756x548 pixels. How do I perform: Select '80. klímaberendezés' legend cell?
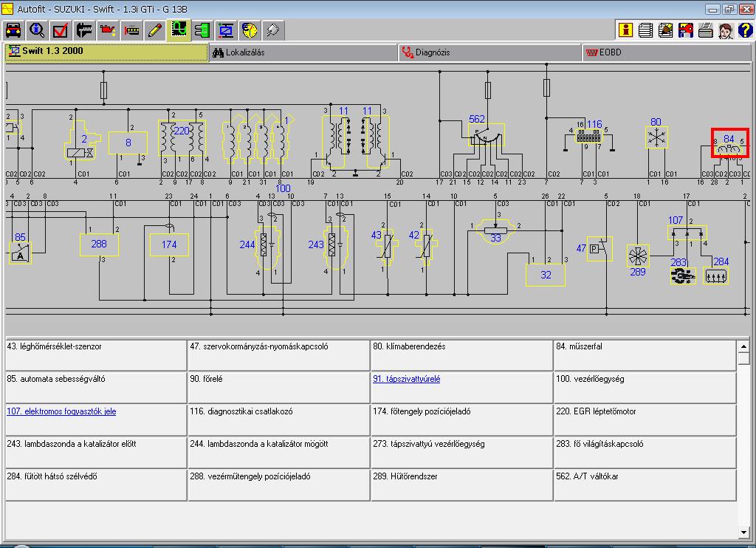462,355
